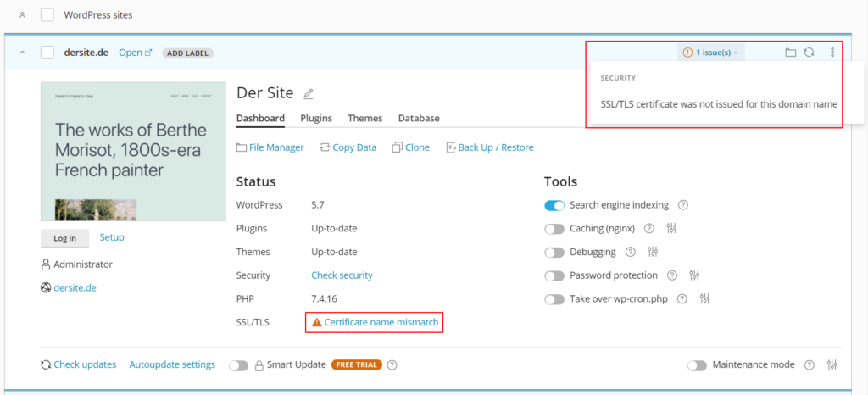This screenshot has height=395, width=868.
Task: Open Password protection settings sliders icon
Action: (x=695, y=275)
